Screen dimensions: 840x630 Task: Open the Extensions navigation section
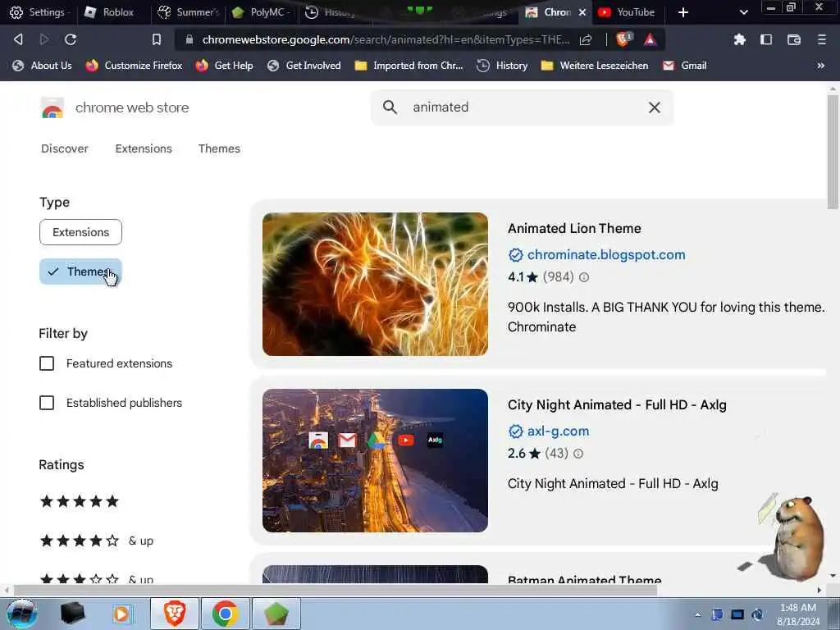[x=144, y=149]
